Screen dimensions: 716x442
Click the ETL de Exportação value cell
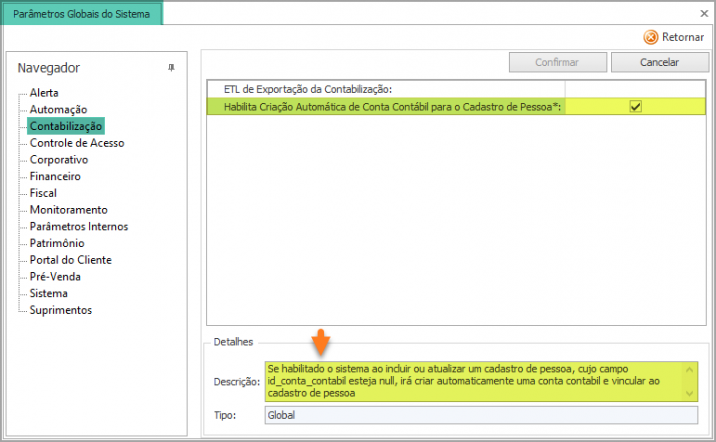(x=635, y=89)
